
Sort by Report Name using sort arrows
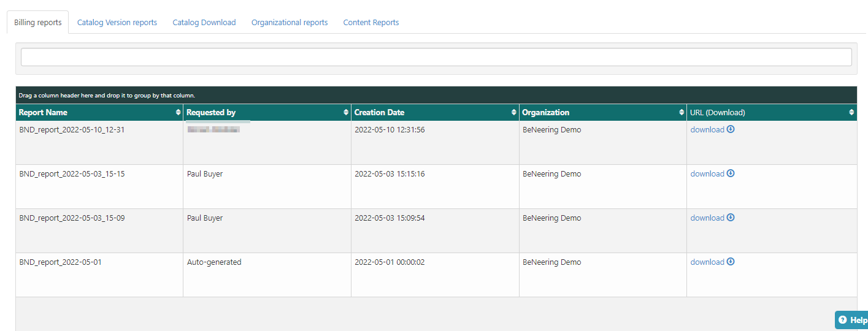178,113
